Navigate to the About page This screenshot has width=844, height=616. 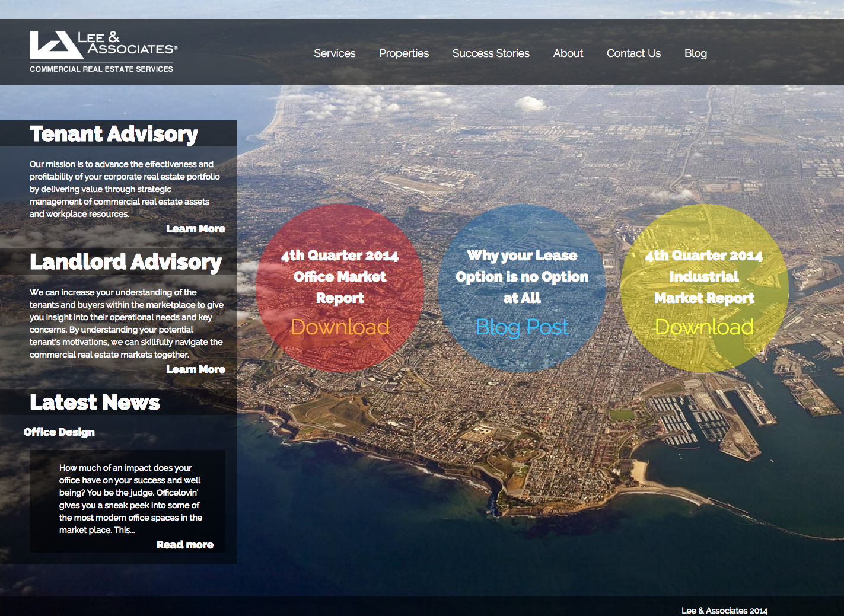(568, 53)
